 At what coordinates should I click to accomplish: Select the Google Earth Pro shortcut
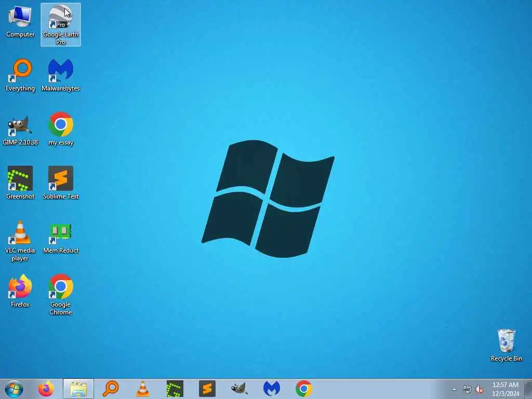tap(61, 24)
